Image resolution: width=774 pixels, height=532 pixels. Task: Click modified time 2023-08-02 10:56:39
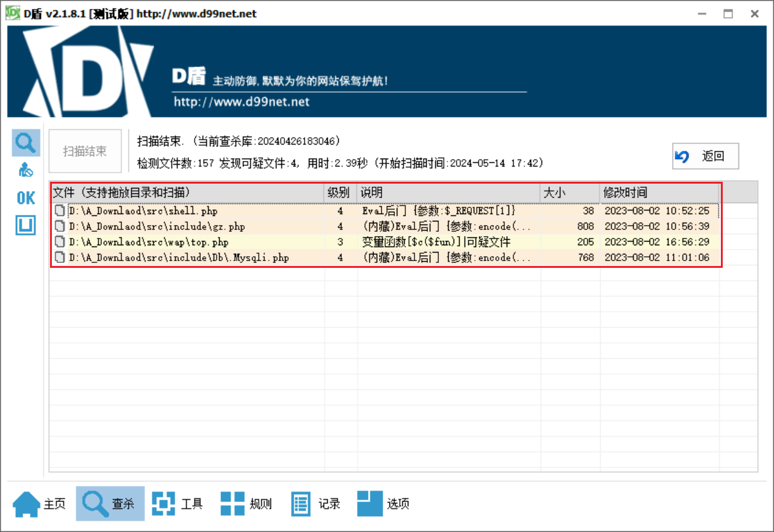657,226
